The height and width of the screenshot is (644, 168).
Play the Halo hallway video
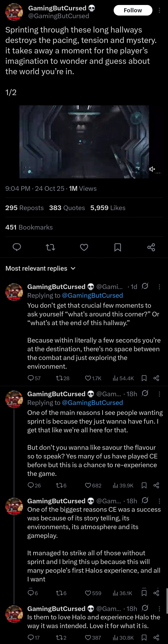[x=84, y=141]
